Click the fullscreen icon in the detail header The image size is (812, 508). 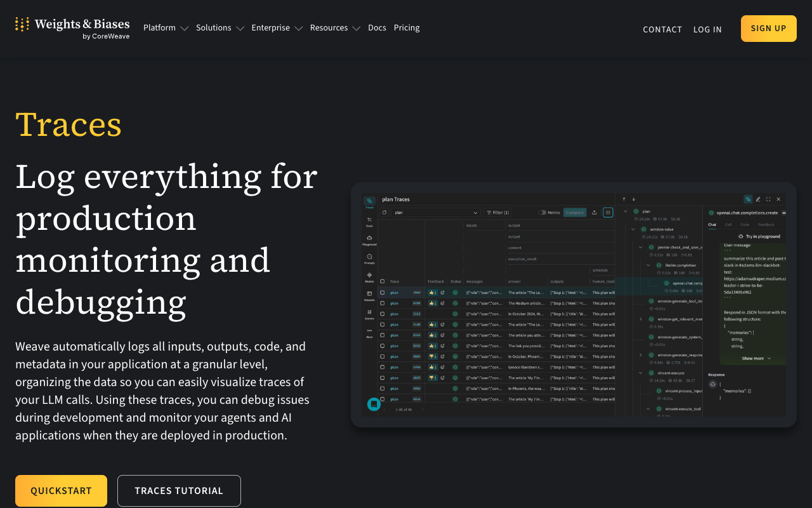point(768,199)
